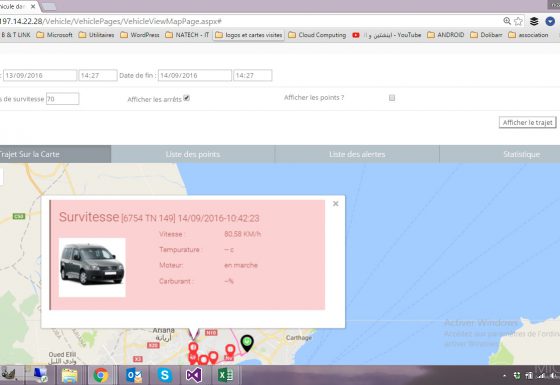Close the Survitesse info popup
Image resolution: width=560 pixels, height=385 pixels.
[x=335, y=204]
